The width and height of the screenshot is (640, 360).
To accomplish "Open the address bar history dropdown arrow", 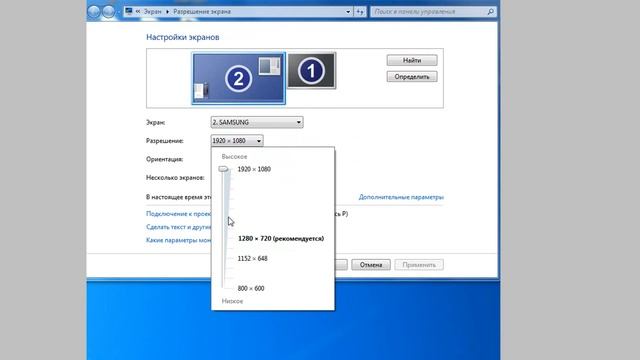I will [348, 12].
